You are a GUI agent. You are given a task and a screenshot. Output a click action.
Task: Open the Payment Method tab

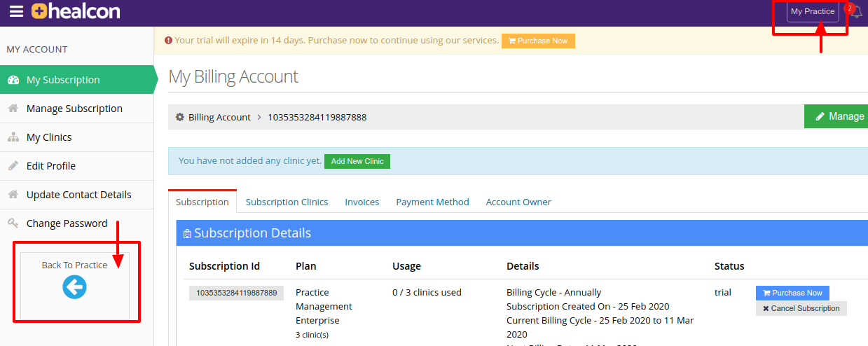pyautogui.click(x=432, y=202)
